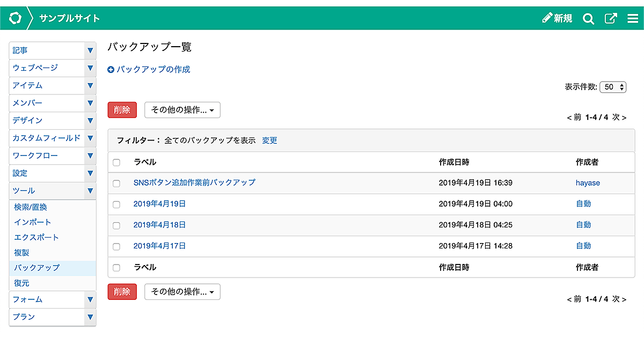This screenshot has width=644, height=338.
Task: Click the external link view-site icon
Action: point(611,19)
